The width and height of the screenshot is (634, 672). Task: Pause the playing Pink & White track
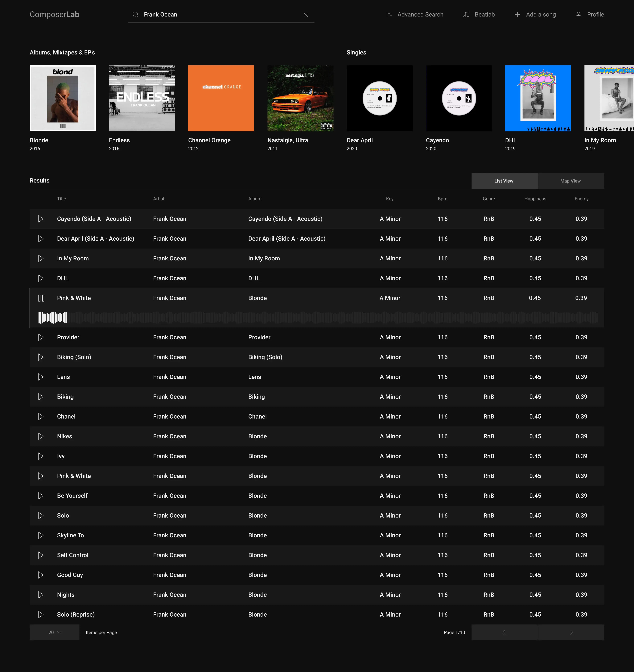coord(41,298)
